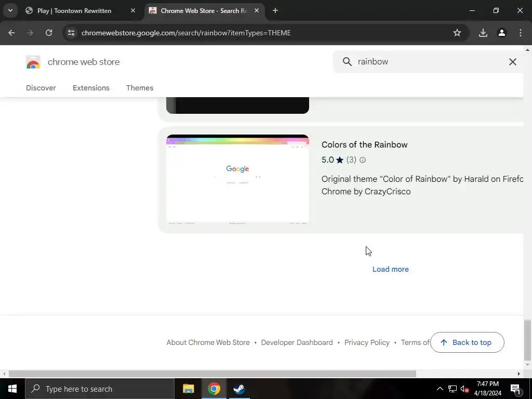
Task: Open the Privacy Policy link
Action: 367,343
